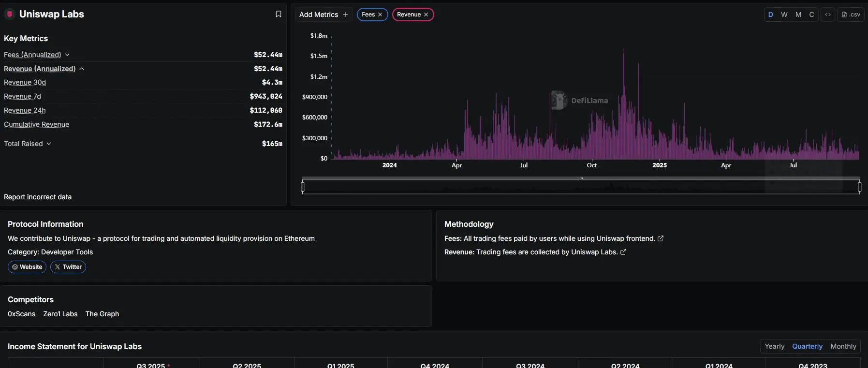
Task: Open the Revenue methodology external link icon
Action: (623, 252)
